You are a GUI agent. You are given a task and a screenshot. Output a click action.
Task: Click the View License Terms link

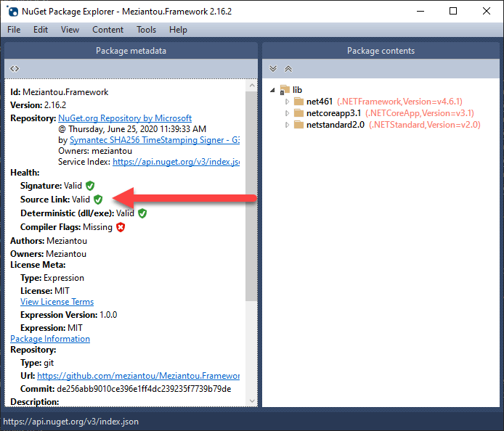(x=57, y=302)
